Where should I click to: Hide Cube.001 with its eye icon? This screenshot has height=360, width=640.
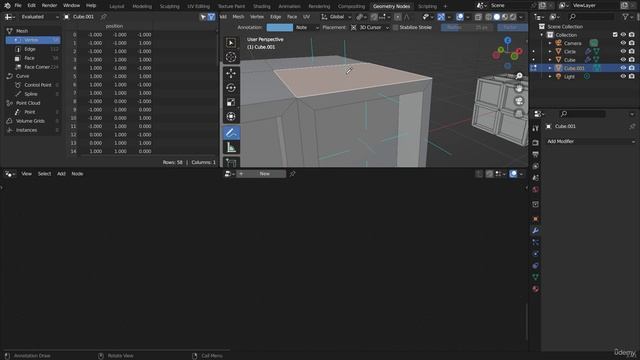623,68
